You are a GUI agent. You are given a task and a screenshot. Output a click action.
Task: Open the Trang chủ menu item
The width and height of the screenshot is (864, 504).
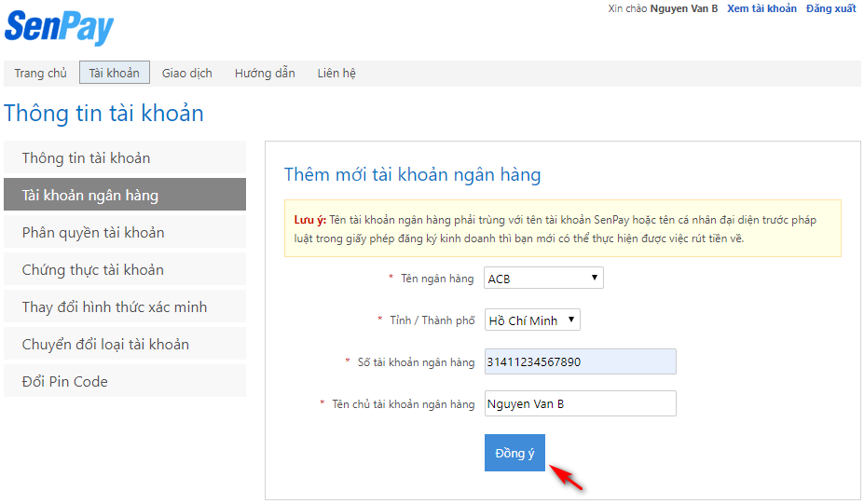pos(40,74)
